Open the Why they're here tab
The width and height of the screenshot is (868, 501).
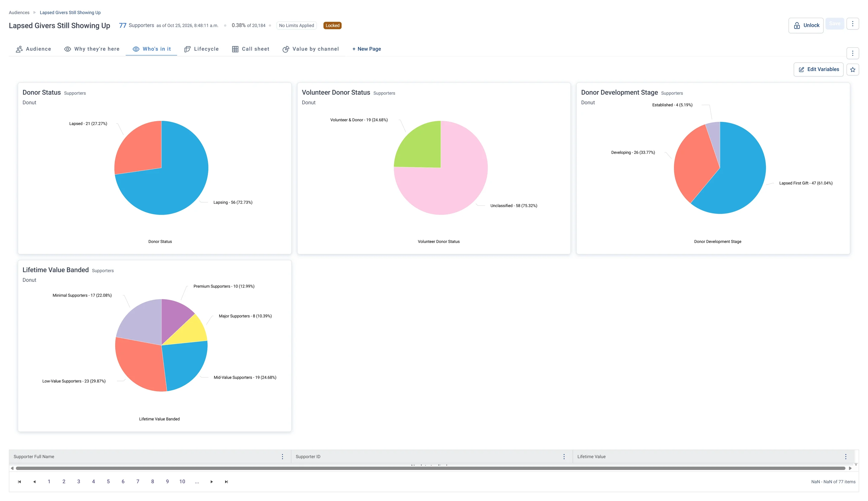(x=92, y=49)
